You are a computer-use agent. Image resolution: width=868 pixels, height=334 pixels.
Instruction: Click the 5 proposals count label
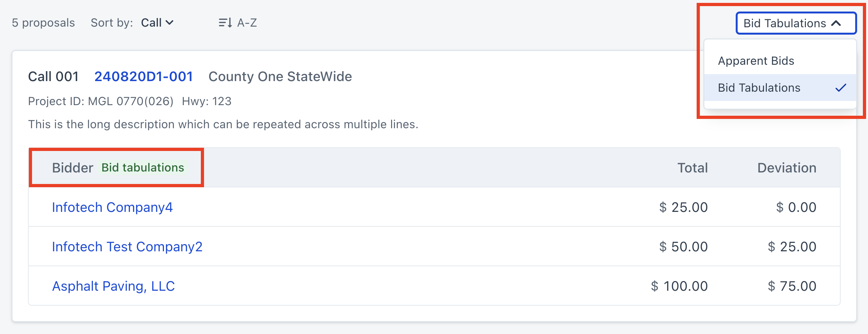point(43,23)
